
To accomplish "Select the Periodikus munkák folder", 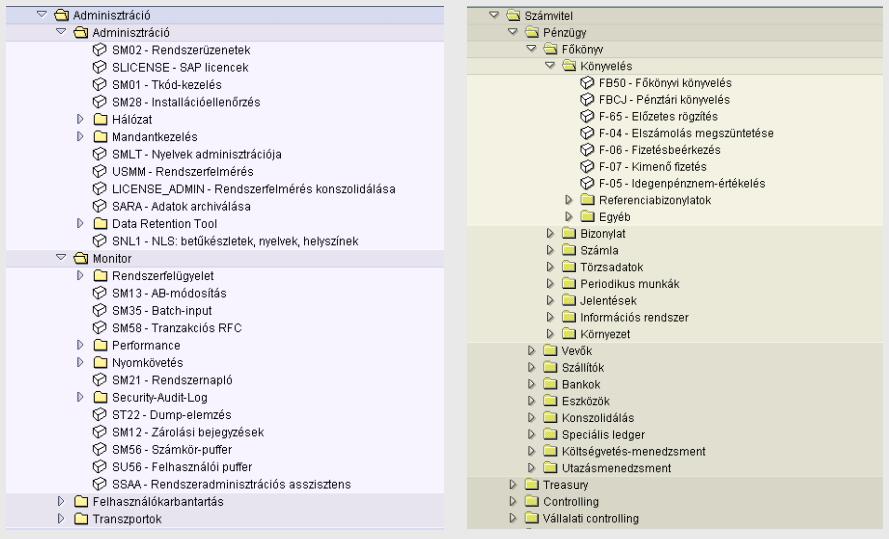I will pos(629,284).
